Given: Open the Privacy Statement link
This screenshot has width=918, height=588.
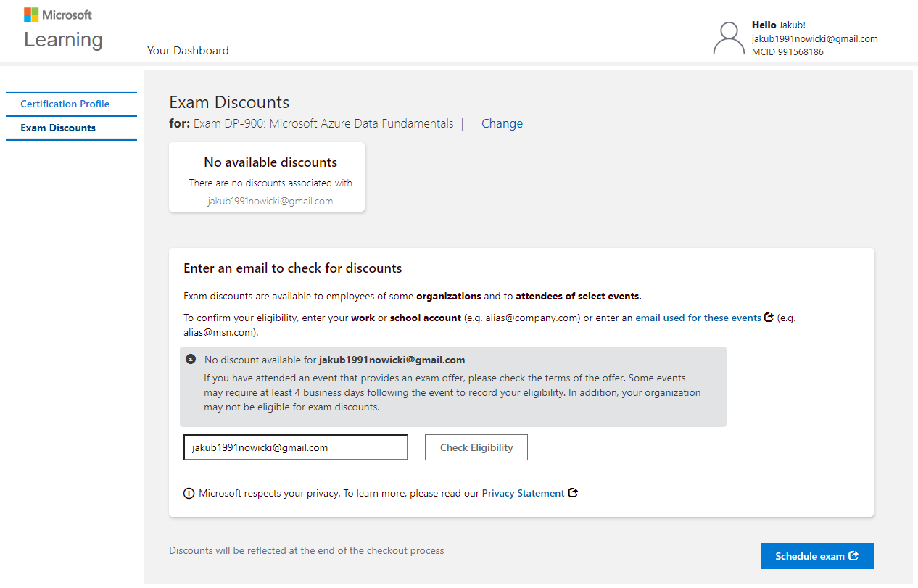Looking at the screenshot, I should click(523, 493).
